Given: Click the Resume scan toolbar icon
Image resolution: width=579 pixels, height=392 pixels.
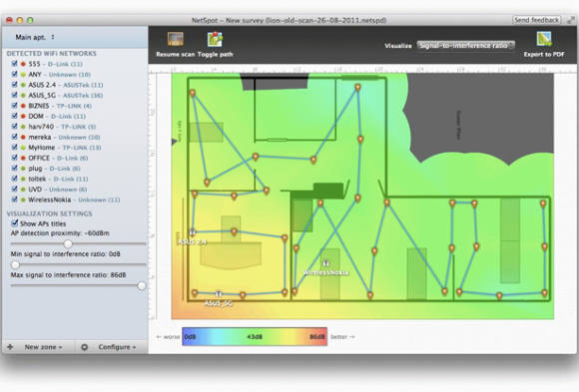Looking at the screenshot, I should click(x=175, y=39).
